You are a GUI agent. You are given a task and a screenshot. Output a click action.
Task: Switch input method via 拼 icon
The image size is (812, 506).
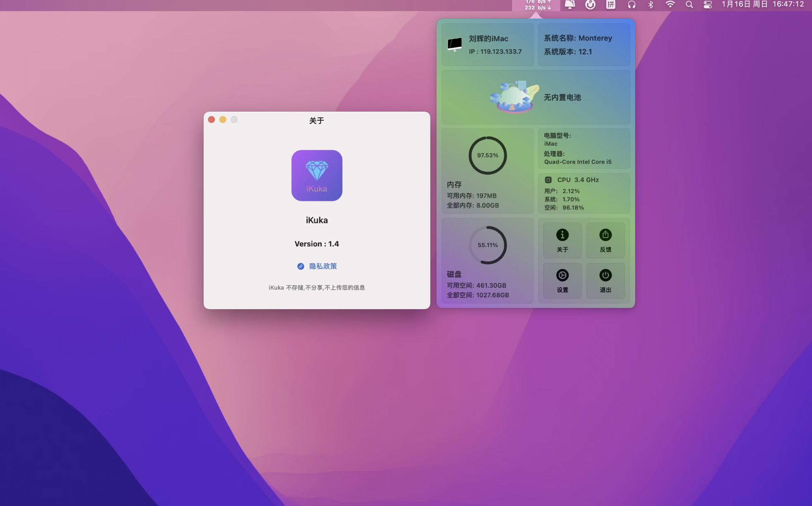611,5
